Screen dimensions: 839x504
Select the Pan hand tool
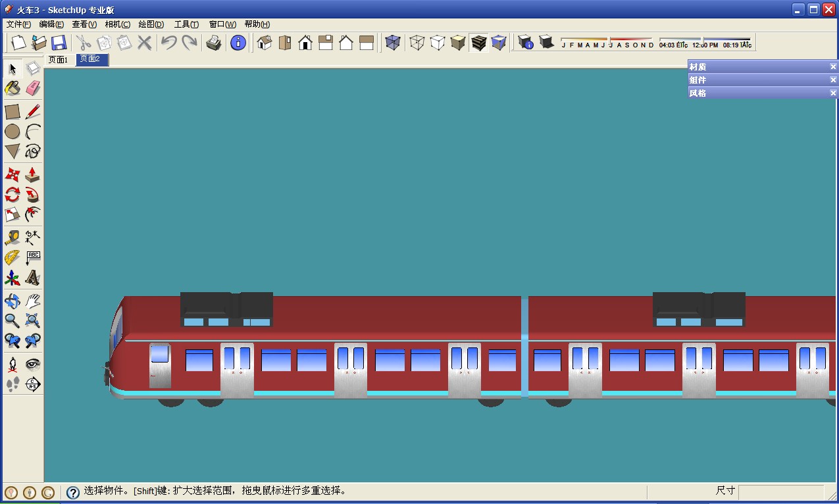33,301
